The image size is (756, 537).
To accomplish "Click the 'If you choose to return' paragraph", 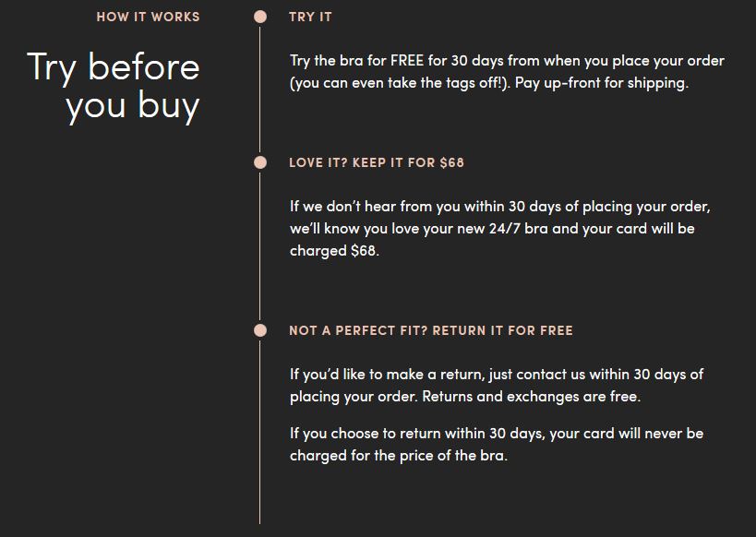I will (x=497, y=444).
